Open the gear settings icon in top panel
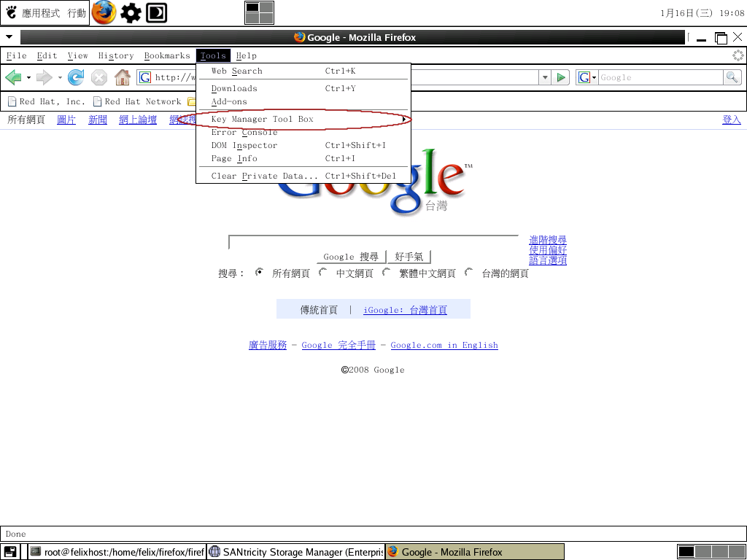The width and height of the screenshot is (747, 560). coord(131,13)
